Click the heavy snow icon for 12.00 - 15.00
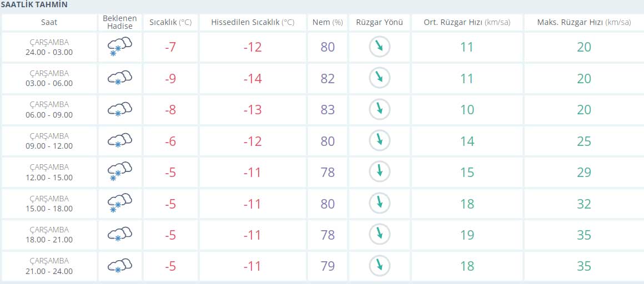644x284 pixels. click(x=119, y=172)
